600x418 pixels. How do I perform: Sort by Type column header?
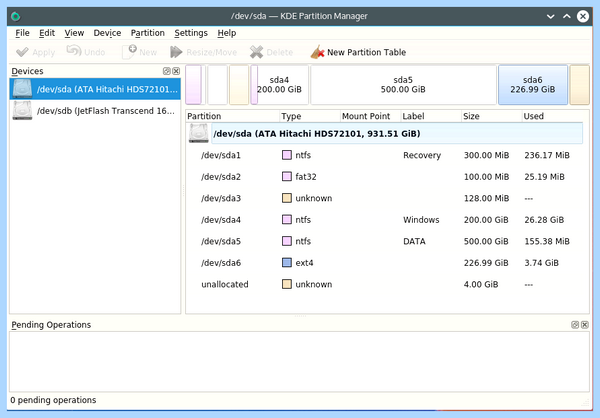click(310, 116)
